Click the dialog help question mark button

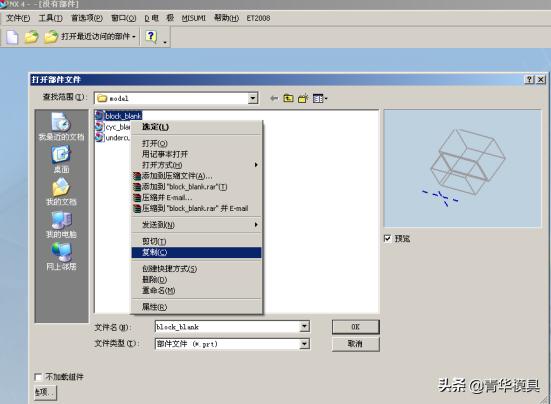tap(530, 80)
